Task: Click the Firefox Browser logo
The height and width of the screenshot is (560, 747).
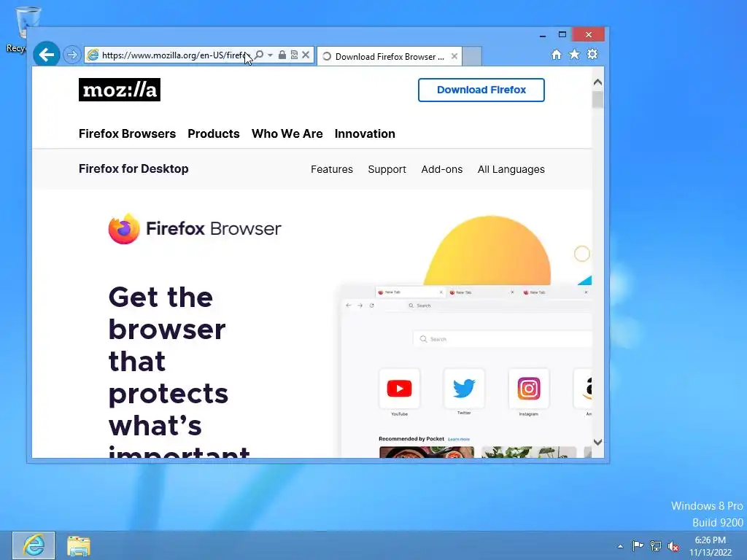Action: click(x=195, y=228)
